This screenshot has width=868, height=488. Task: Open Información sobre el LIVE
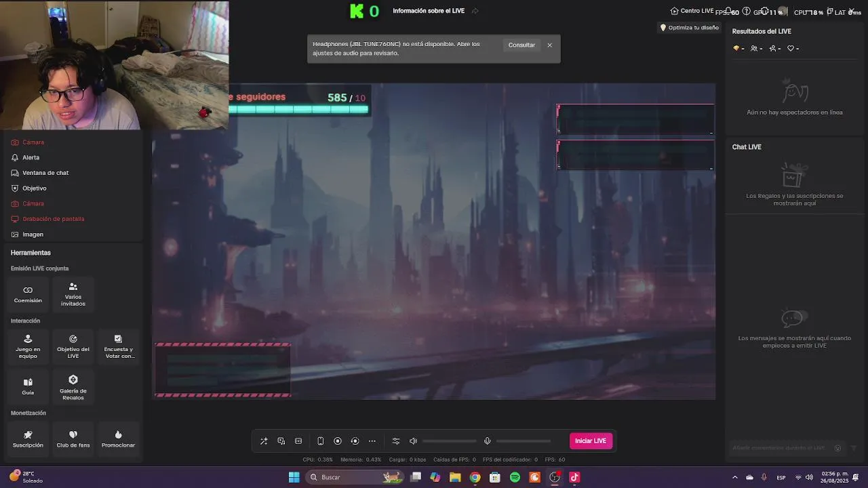429,11
